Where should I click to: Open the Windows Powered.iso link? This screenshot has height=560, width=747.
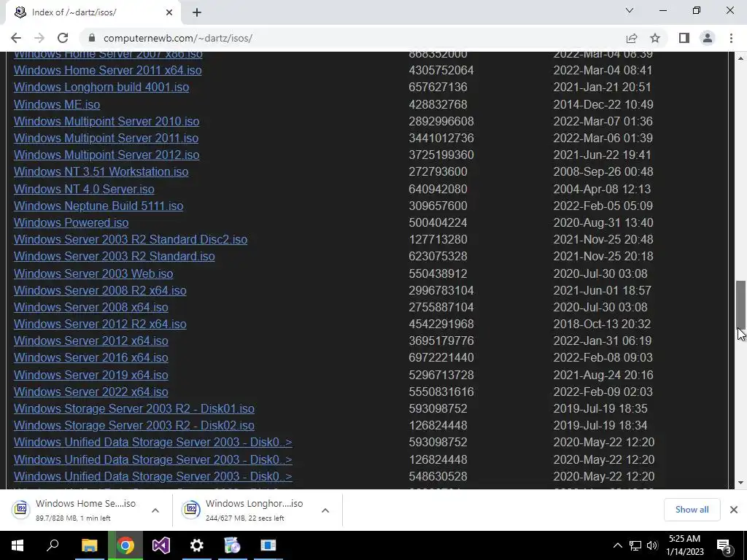point(71,222)
